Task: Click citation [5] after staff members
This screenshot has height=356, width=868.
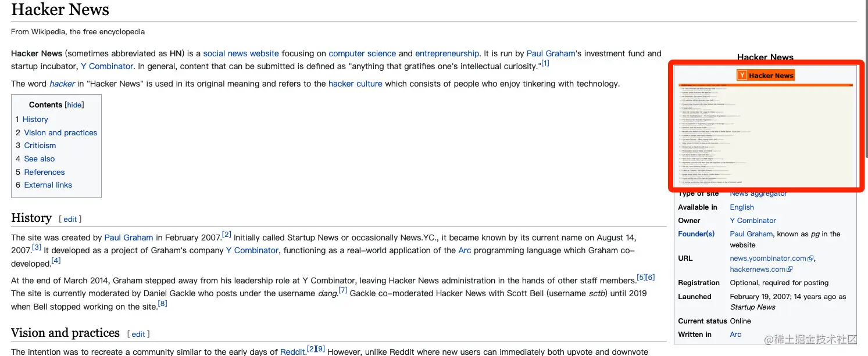Action: tap(641, 277)
